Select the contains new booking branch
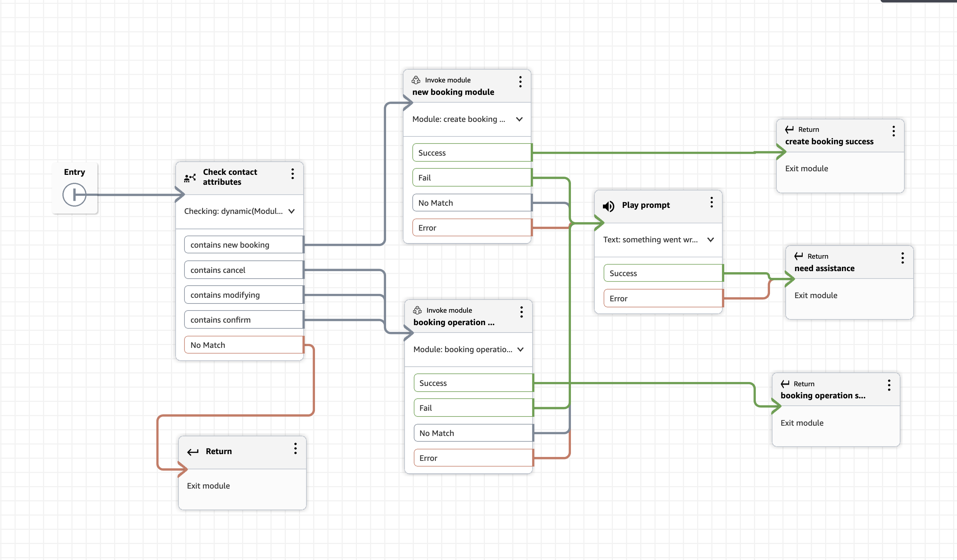Screen dimensions: 957x560 244,245
